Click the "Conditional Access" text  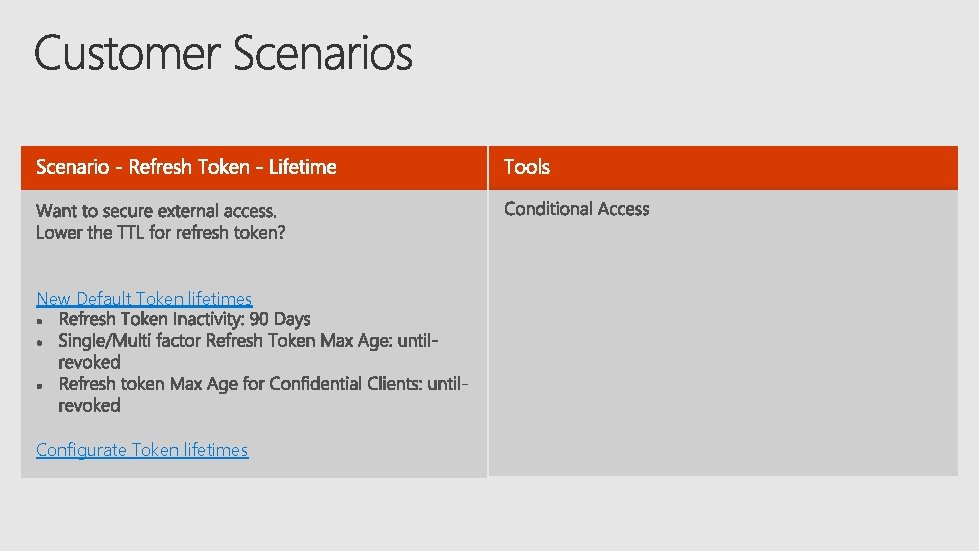577,209
